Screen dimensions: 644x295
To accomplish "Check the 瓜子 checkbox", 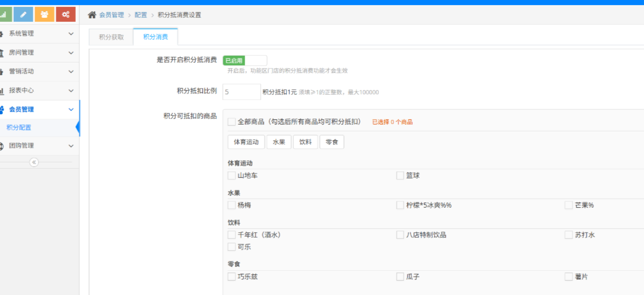I will click(x=400, y=277).
